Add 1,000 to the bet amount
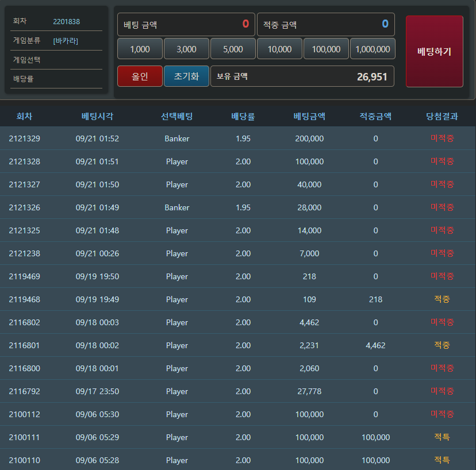 coord(140,49)
